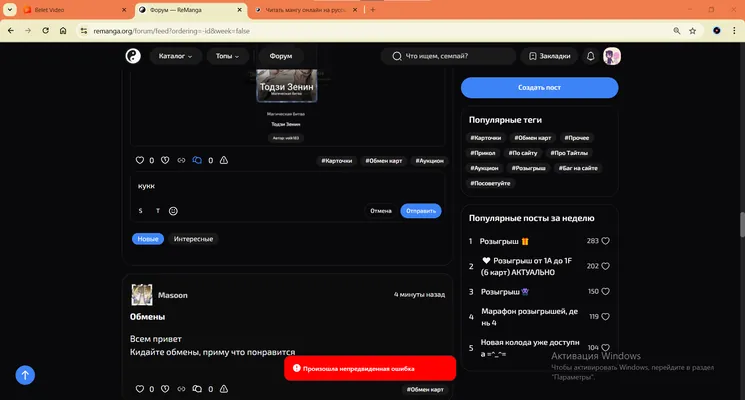Click the browser home button
Image resolution: width=745 pixels, height=400 pixels.
tap(63, 31)
